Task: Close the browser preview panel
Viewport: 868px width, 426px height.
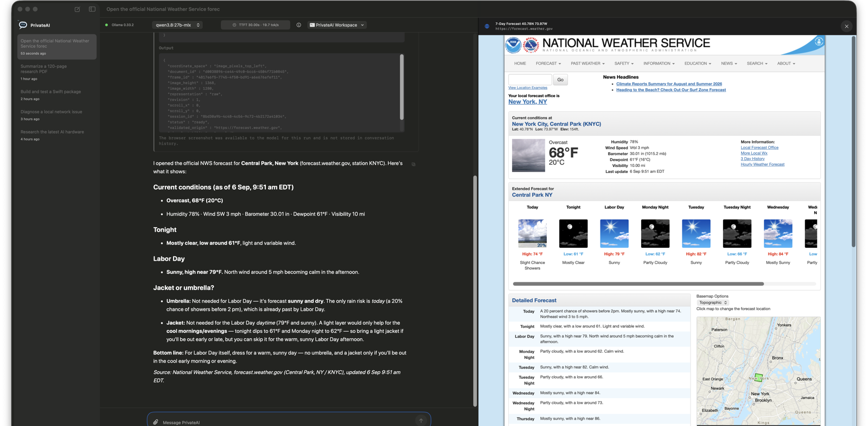Action: click(x=846, y=26)
